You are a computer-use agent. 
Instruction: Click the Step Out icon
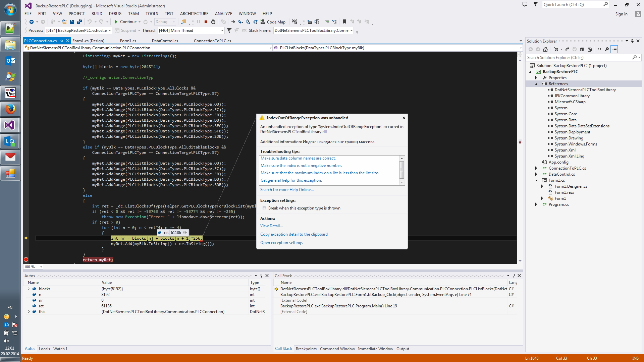255,22
